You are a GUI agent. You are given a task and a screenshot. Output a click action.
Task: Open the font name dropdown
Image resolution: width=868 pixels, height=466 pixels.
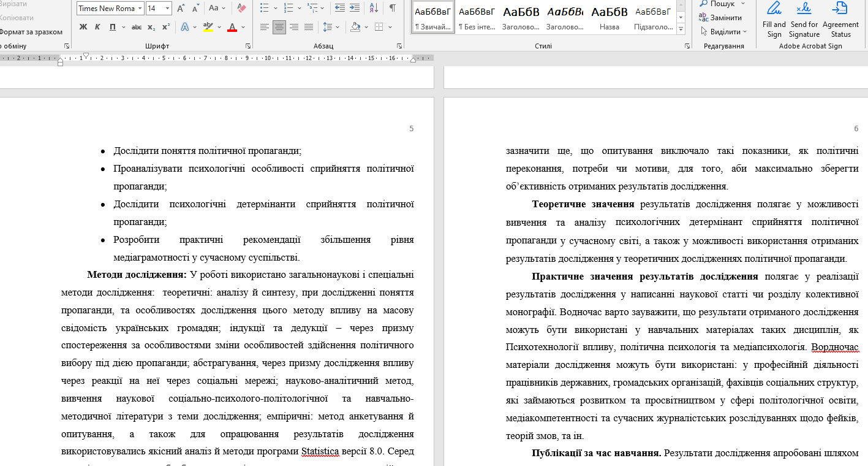tap(140, 9)
